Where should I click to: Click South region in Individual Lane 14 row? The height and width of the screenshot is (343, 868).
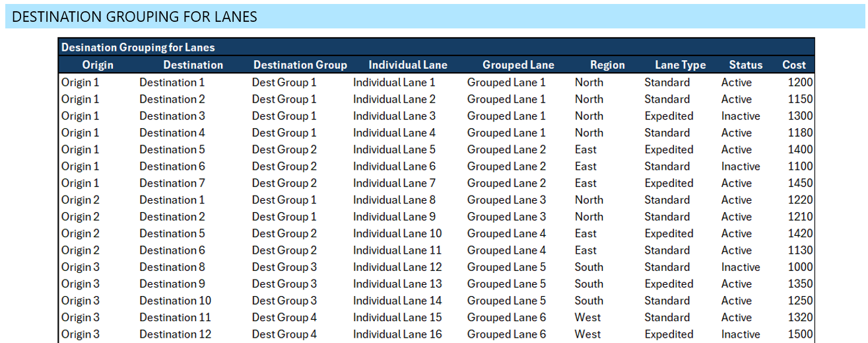click(x=589, y=301)
